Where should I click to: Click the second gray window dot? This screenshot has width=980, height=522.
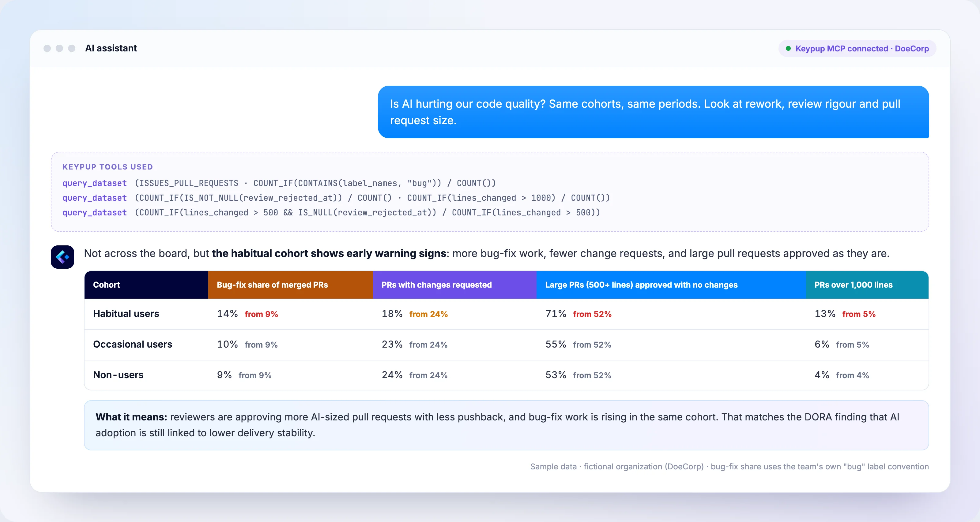click(59, 48)
